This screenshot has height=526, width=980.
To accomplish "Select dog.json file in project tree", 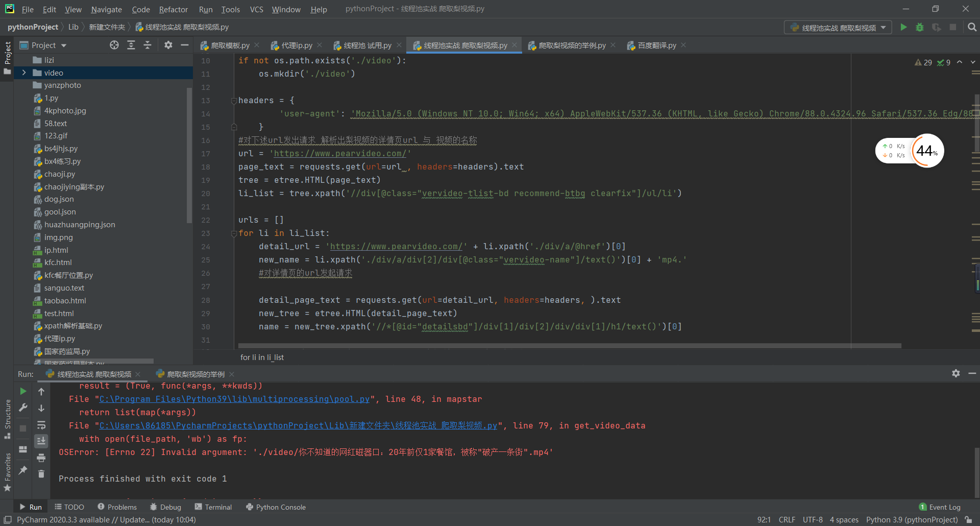I will click(59, 199).
